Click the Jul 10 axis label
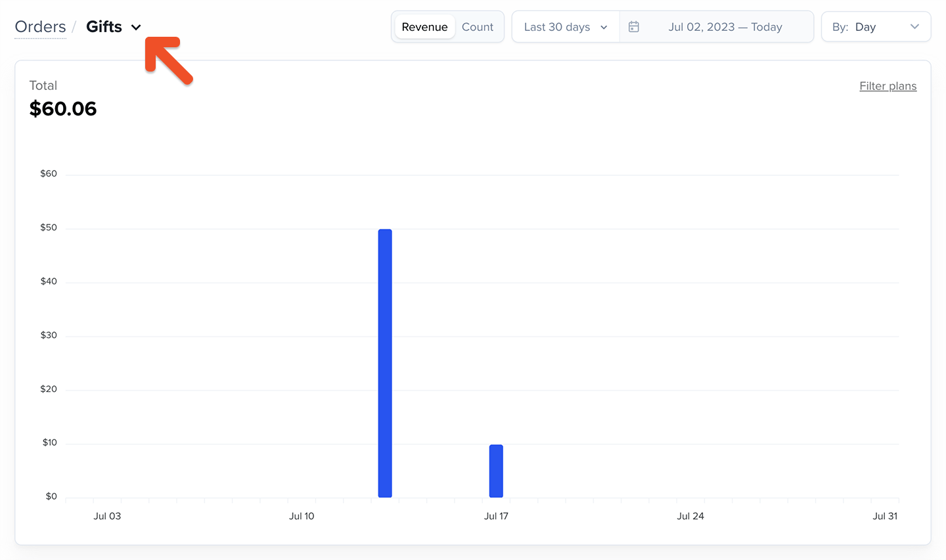Image resolution: width=946 pixels, height=560 pixels. tap(302, 516)
